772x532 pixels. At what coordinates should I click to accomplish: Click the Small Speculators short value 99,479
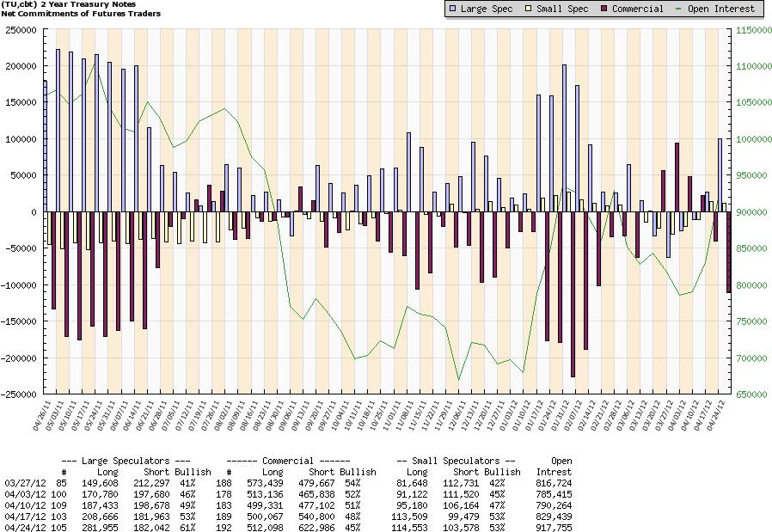pyautogui.click(x=463, y=517)
